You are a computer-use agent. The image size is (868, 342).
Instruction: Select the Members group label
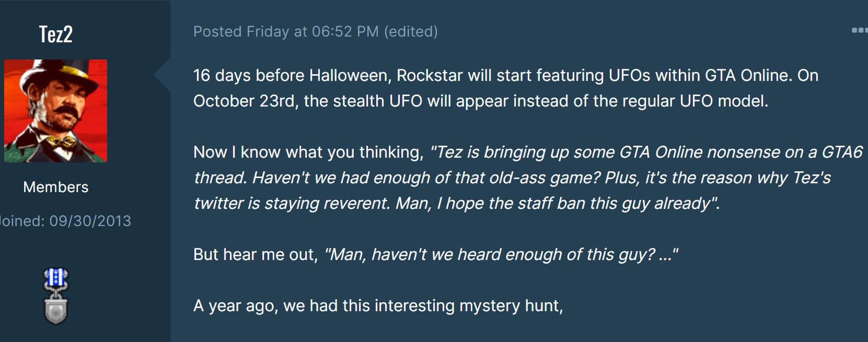click(56, 187)
